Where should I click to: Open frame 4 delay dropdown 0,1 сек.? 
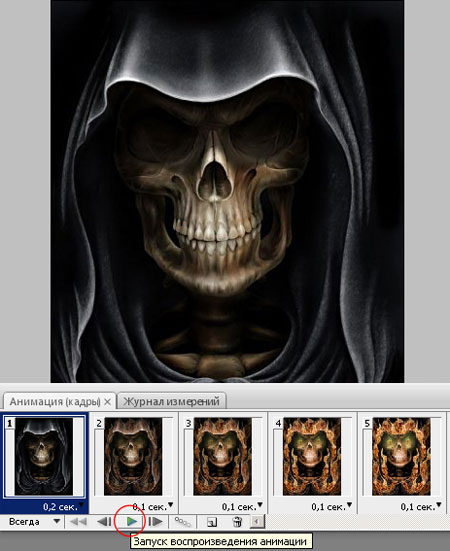(x=332, y=507)
